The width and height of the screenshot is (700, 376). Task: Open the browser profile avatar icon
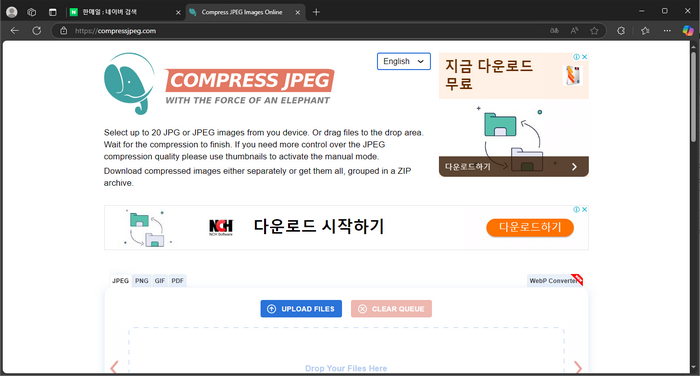click(12, 12)
